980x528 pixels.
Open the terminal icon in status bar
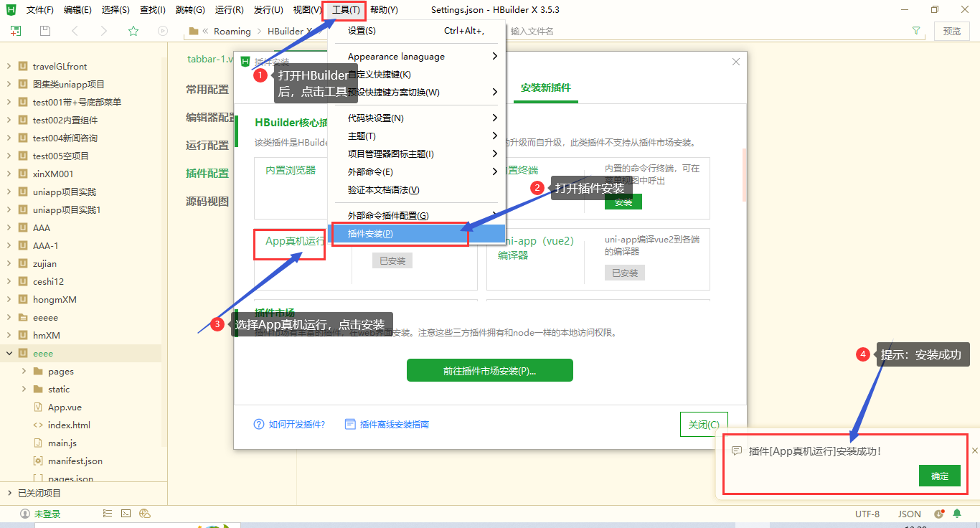click(x=126, y=514)
